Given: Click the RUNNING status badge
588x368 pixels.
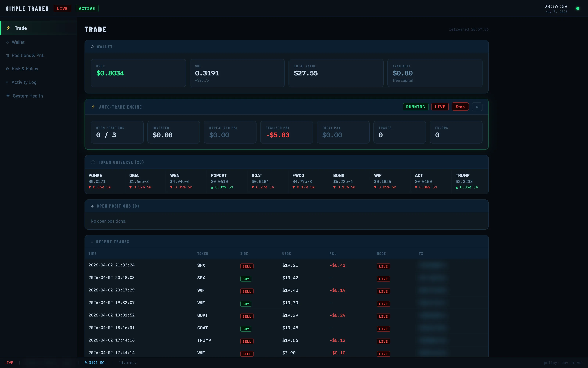Looking at the screenshot, I should point(415,107).
